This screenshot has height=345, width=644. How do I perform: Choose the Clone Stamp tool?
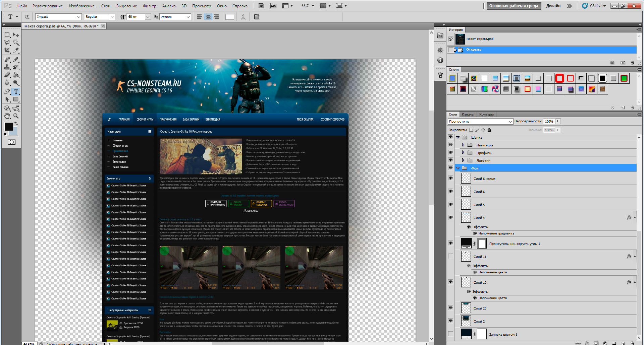point(7,67)
